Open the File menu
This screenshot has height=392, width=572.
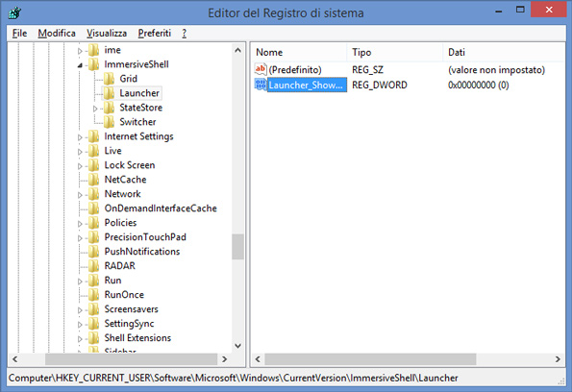(19, 34)
